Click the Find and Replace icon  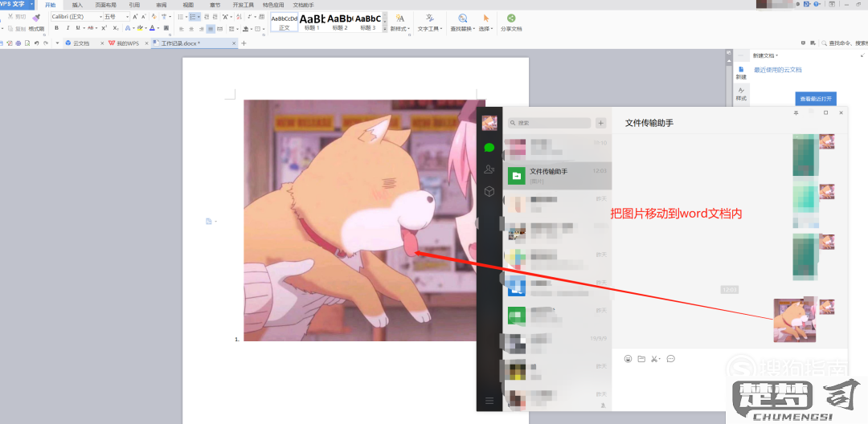coord(462,18)
